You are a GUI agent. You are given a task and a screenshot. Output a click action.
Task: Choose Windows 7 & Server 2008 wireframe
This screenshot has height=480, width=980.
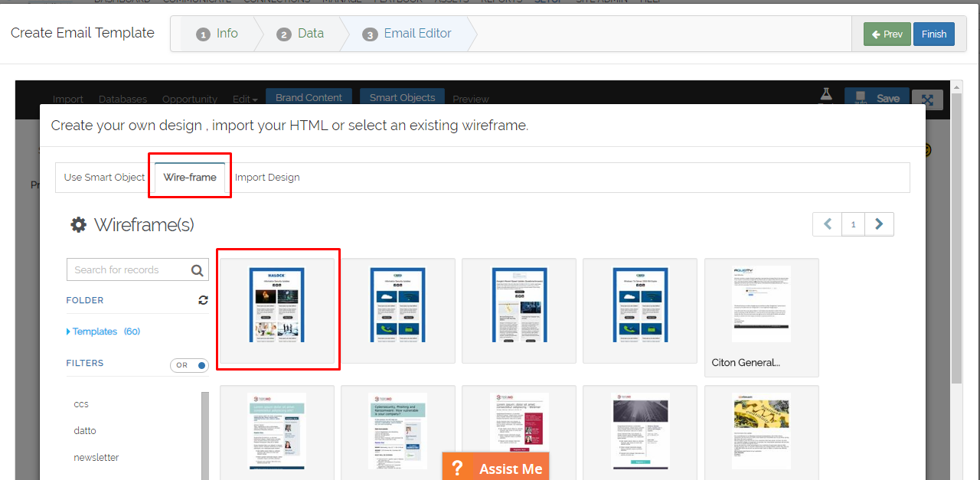pos(640,310)
